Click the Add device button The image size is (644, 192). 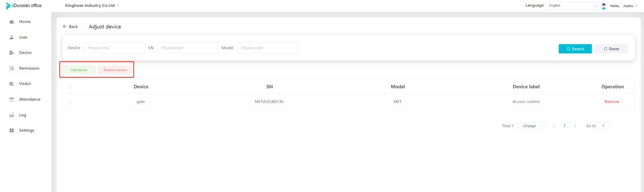[79, 70]
